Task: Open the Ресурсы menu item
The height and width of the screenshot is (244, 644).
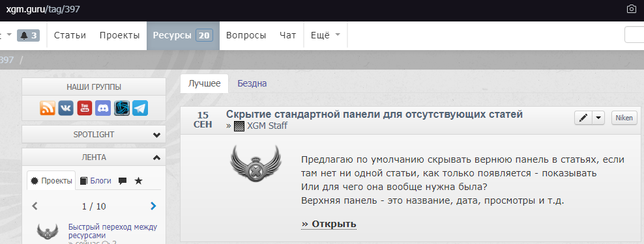Action: click(183, 36)
